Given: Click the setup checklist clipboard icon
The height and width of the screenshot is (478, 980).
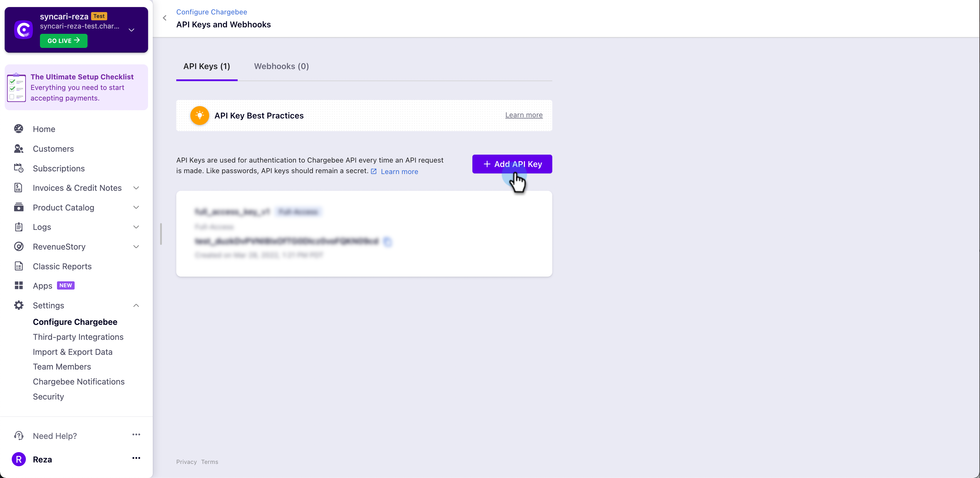Looking at the screenshot, I should point(16,87).
